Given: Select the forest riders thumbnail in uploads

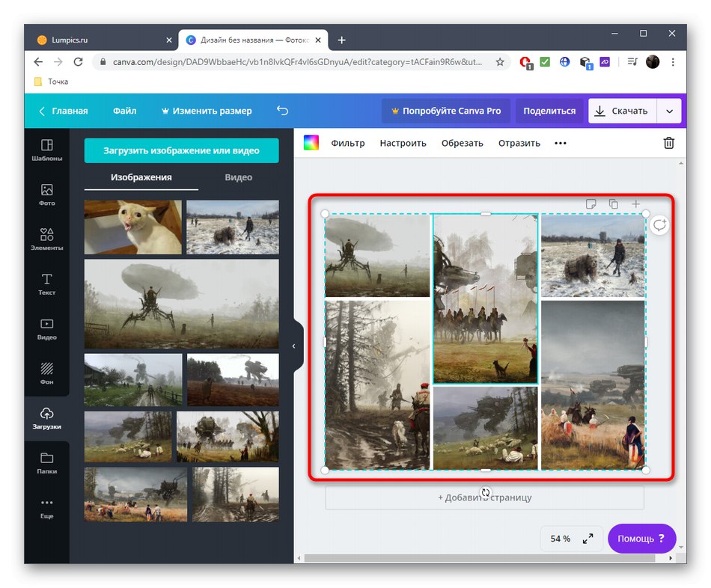Looking at the screenshot, I should tap(235, 494).
